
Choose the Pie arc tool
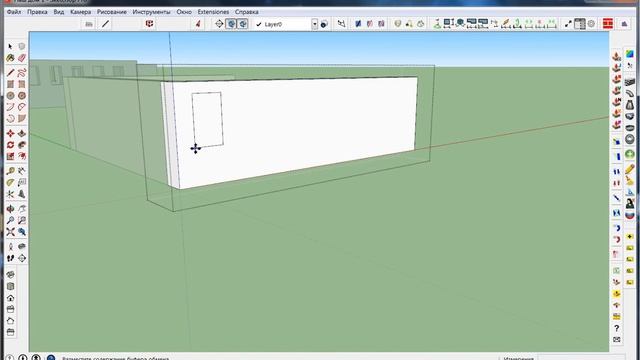tap(22, 118)
